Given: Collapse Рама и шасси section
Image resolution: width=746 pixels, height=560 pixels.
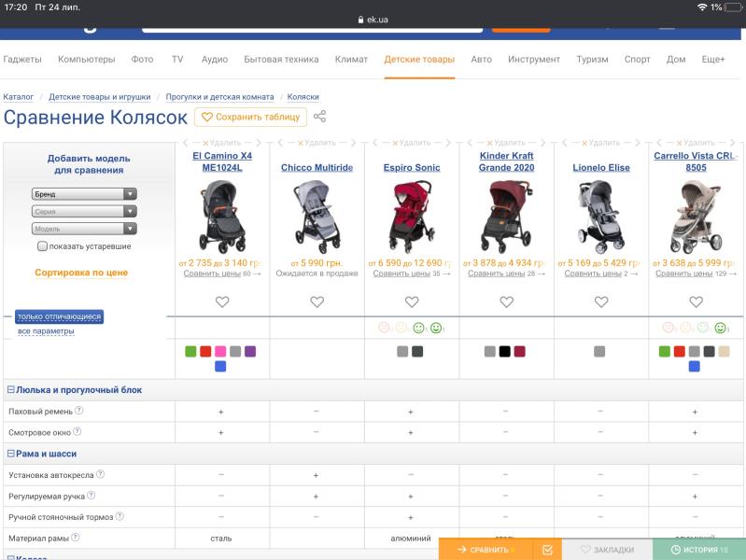Looking at the screenshot, I should point(11,454).
